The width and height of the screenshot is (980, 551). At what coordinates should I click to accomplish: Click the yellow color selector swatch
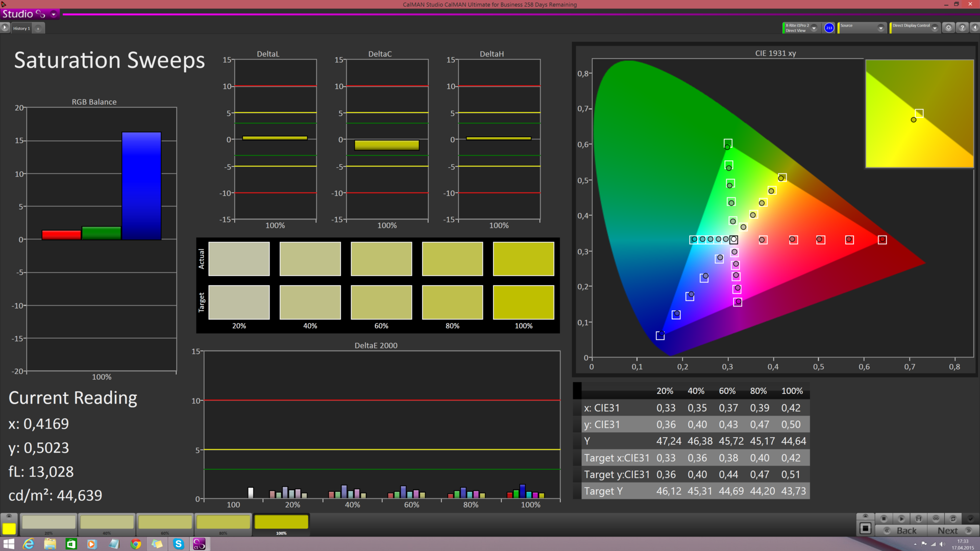9,529
